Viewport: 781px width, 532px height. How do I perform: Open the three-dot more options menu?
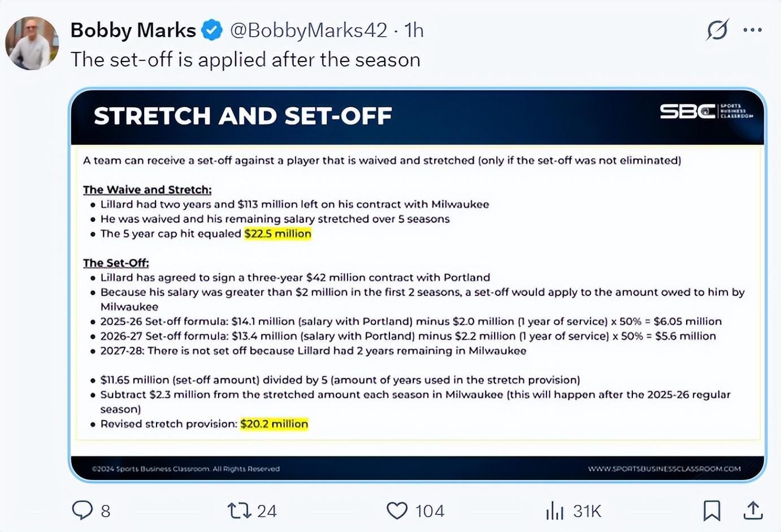(752, 30)
